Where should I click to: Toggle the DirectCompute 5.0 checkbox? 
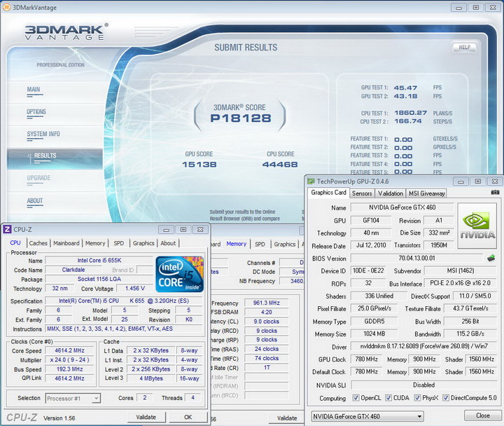click(446, 398)
